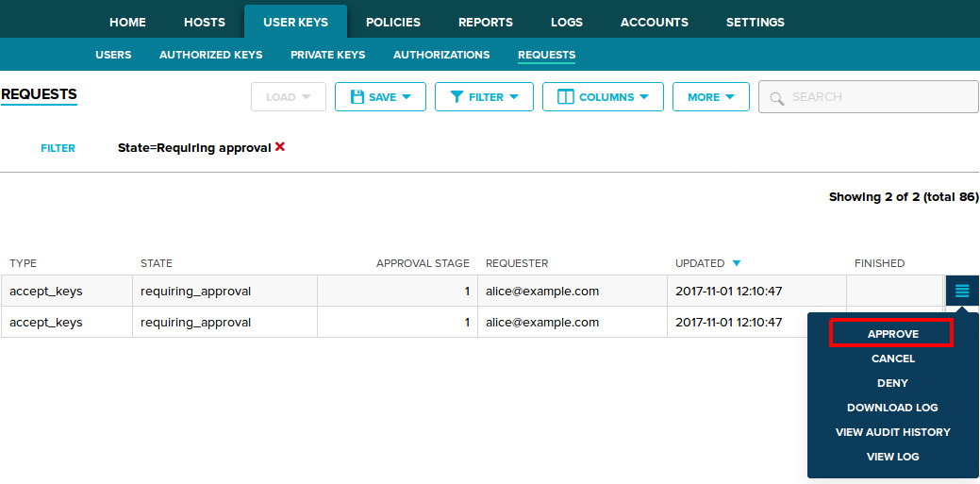Click the first row's updated timestamp

729,291
